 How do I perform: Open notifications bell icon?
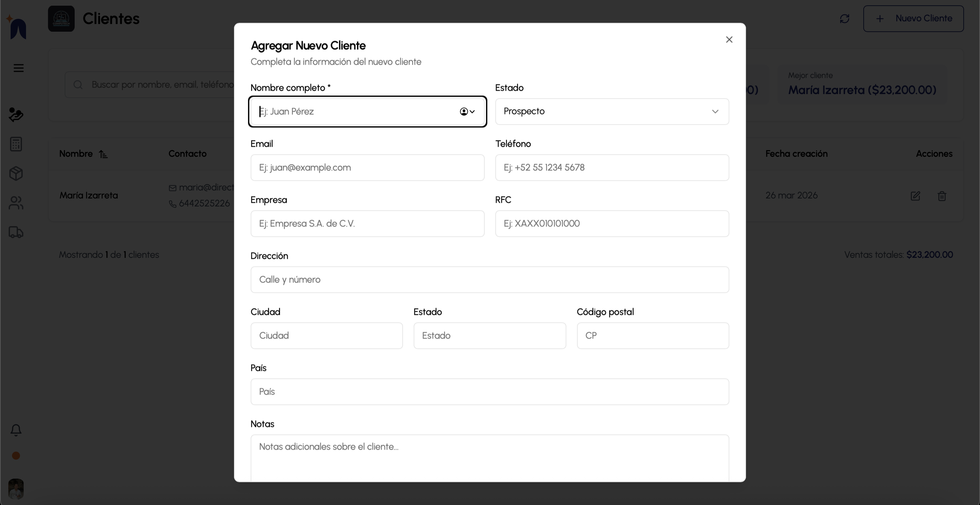tap(16, 430)
